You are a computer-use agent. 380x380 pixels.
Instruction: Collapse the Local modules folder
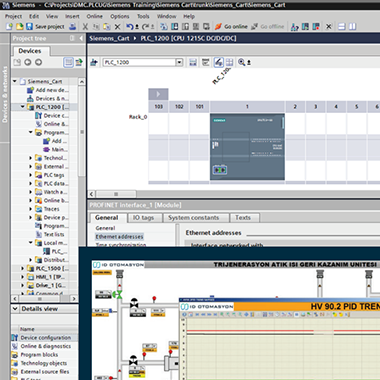pyautogui.click(x=31, y=243)
